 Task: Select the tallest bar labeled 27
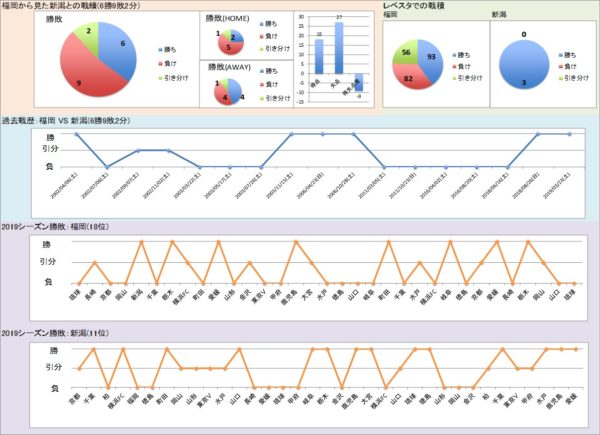[339, 48]
